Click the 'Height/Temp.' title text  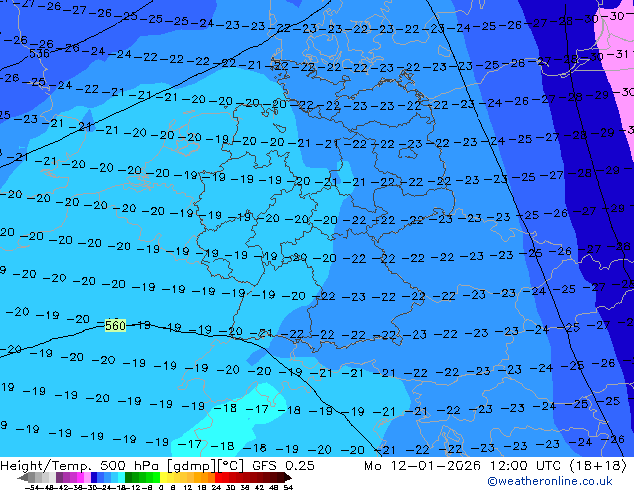pyautogui.click(x=48, y=466)
